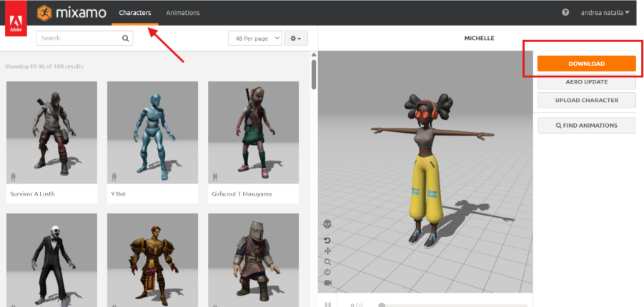Click the Mixamo logo
This screenshot has width=644, height=307.
(71, 13)
